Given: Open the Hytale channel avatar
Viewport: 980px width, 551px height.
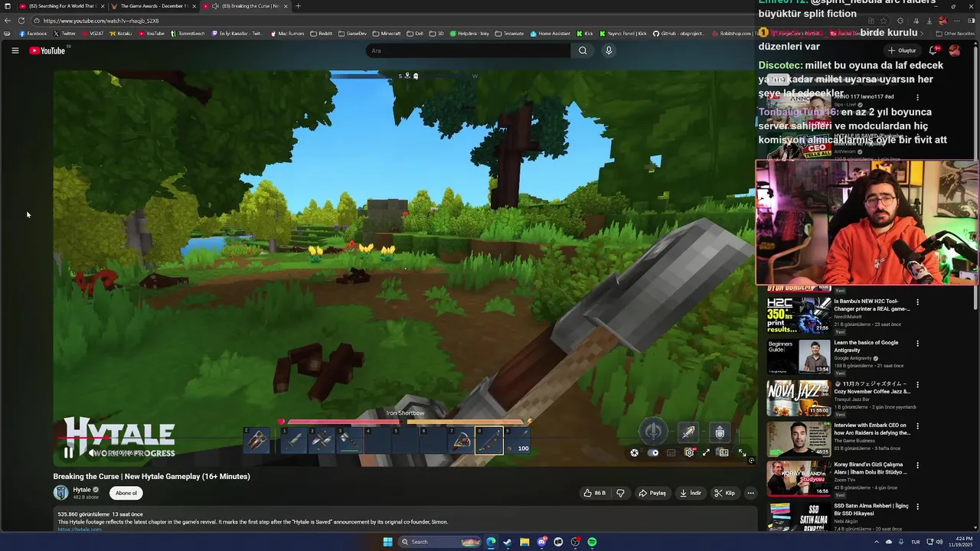Looking at the screenshot, I should 61,493.
